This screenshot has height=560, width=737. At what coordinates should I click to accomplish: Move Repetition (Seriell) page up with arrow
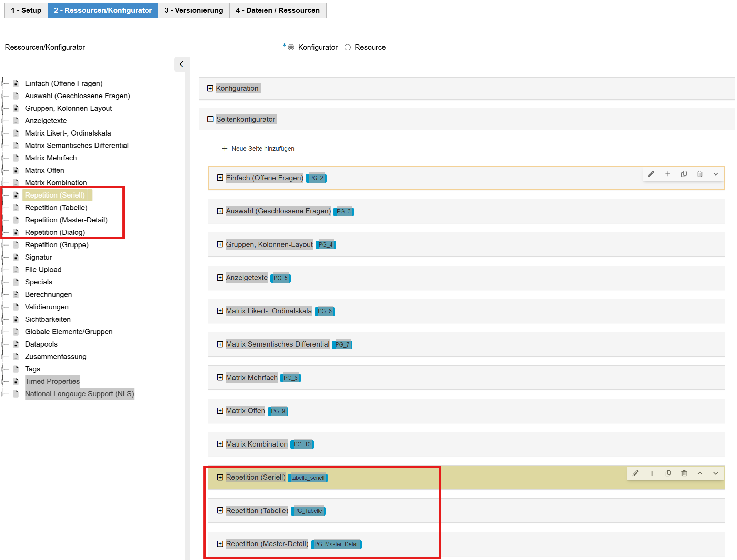[699, 473]
